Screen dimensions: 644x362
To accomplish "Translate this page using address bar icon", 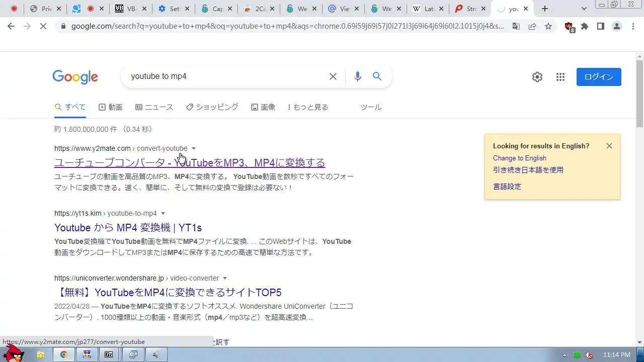I will point(516,26).
